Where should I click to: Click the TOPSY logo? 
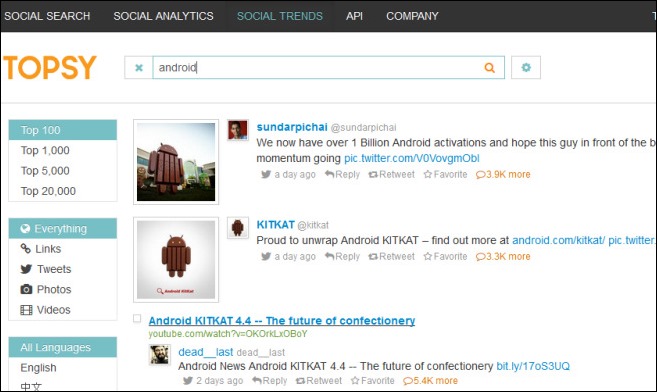click(50, 67)
